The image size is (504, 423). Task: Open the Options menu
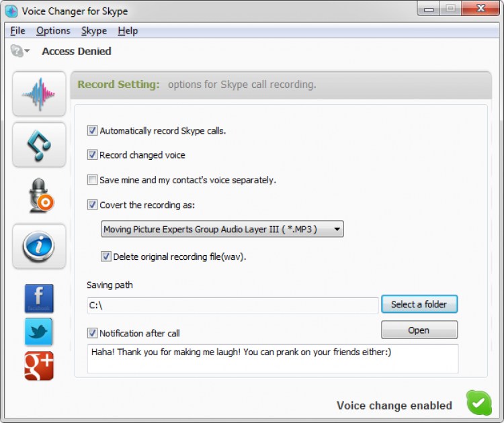coord(53,30)
